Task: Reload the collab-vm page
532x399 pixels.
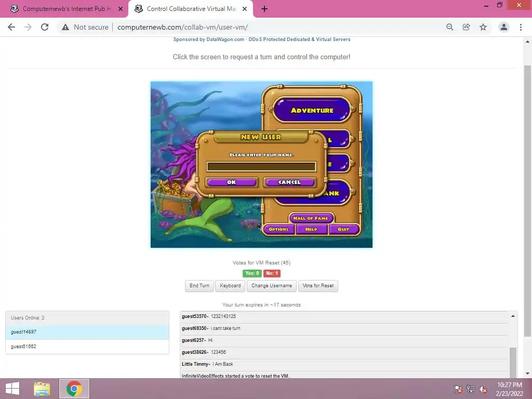Action: tap(45, 27)
